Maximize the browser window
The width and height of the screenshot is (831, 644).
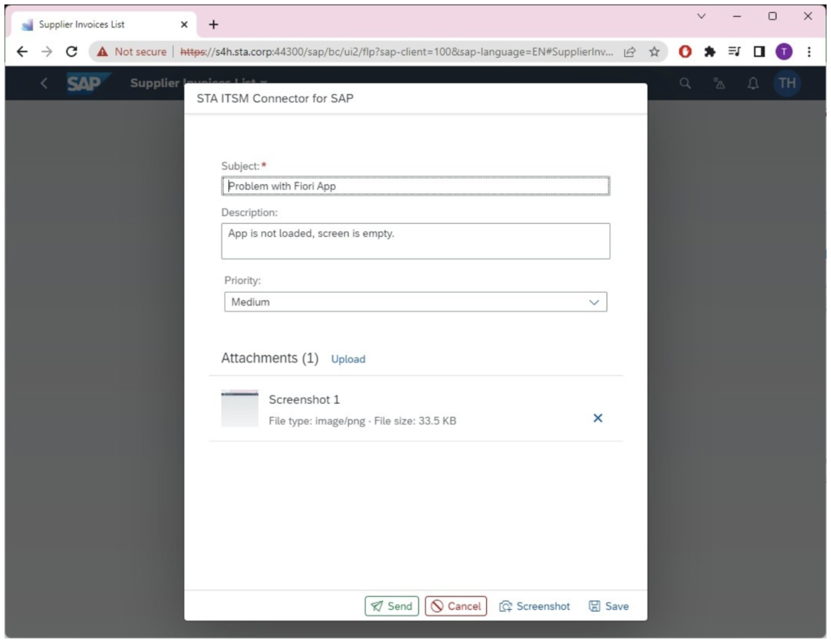click(x=773, y=16)
